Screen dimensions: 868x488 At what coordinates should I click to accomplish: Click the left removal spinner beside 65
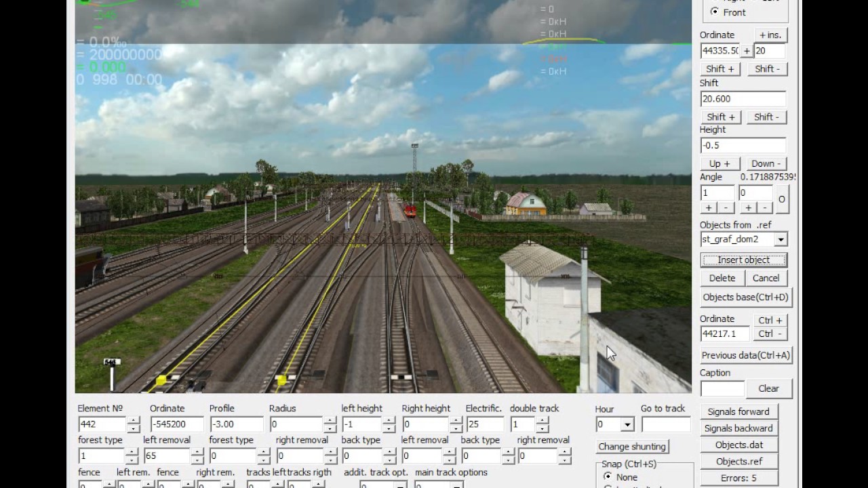pos(197,456)
